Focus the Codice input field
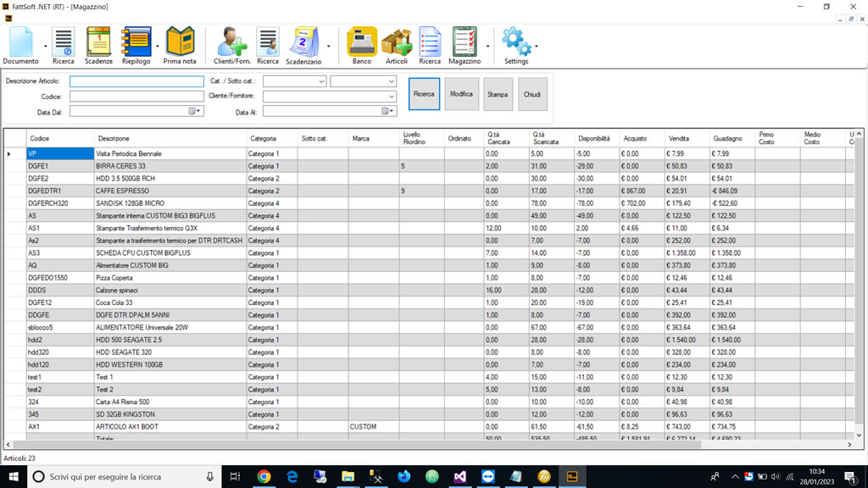The height and width of the screenshot is (488, 868). tap(136, 97)
